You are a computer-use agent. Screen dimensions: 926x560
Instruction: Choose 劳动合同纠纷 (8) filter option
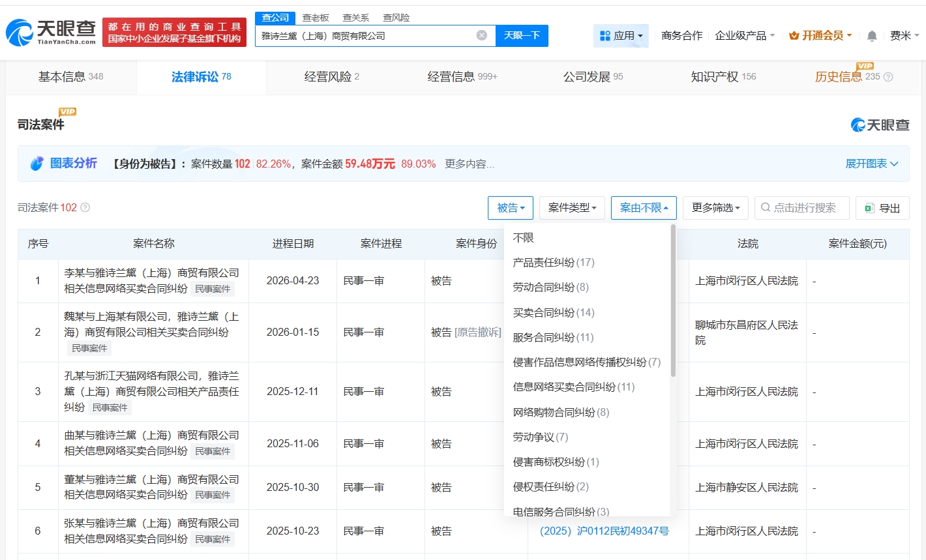[x=550, y=287]
